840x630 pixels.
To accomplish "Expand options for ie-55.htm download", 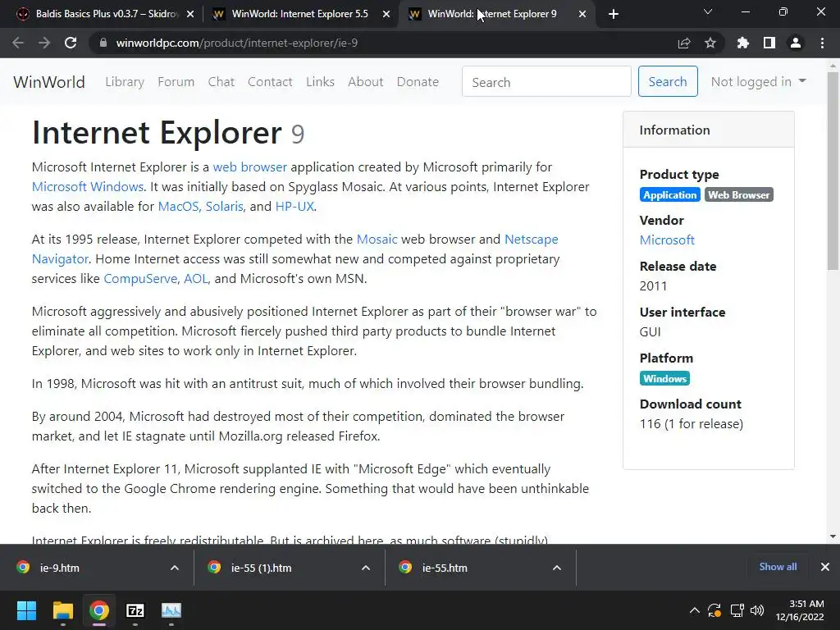I will [557, 568].
